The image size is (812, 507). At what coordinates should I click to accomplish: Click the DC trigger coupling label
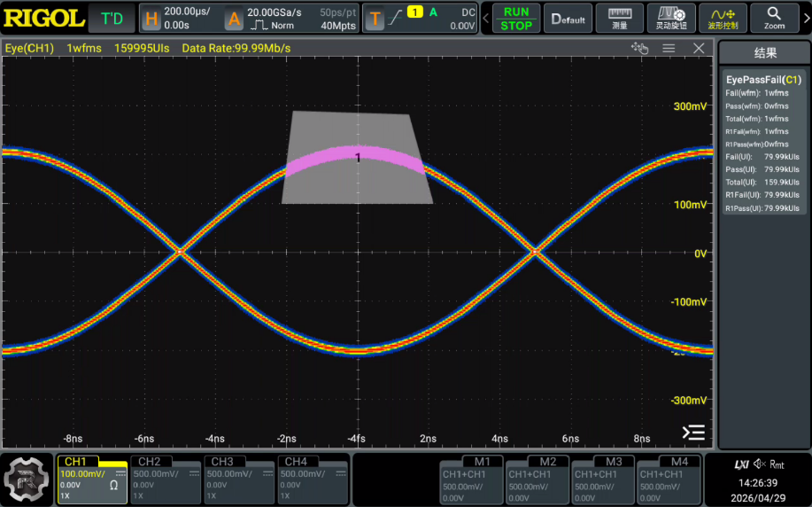point(468,12)
